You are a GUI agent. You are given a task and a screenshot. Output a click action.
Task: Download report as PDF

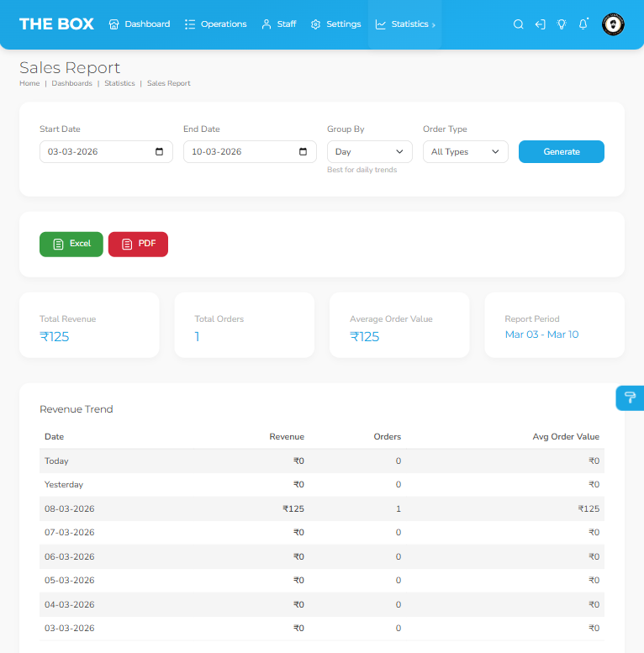(138, 244)
